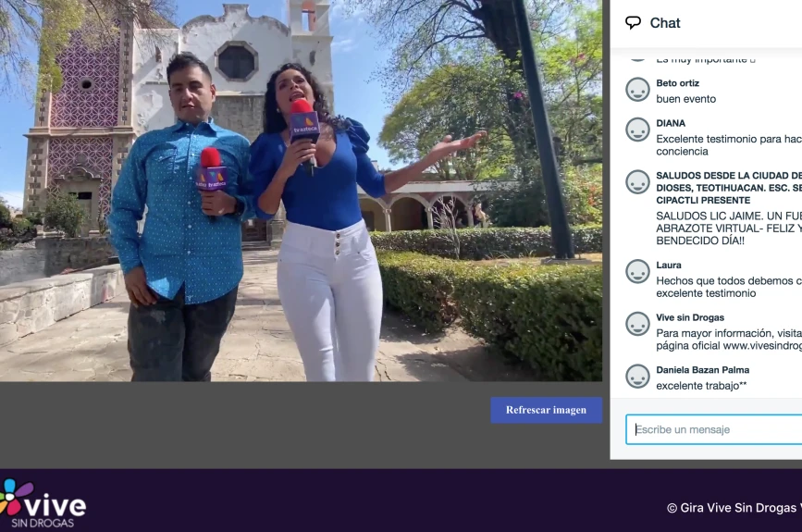Open the 'Para mayor información' message
Viewport: 802px width, 532px height.
(729, 340)
